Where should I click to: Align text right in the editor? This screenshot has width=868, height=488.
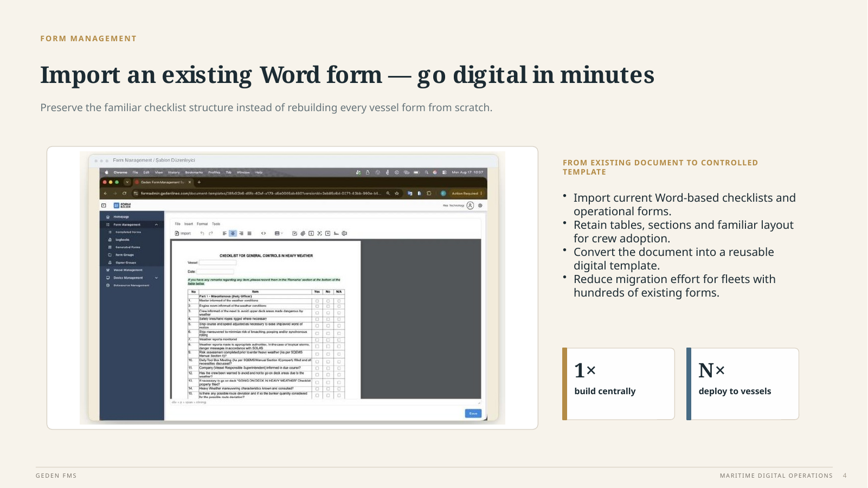pyautogui.click(x=241, y=234)
